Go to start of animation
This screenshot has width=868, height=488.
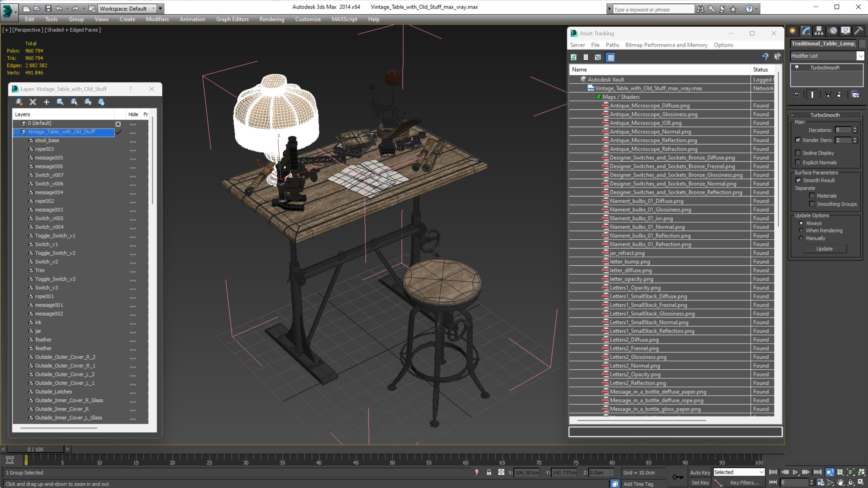tap(773, 472)
